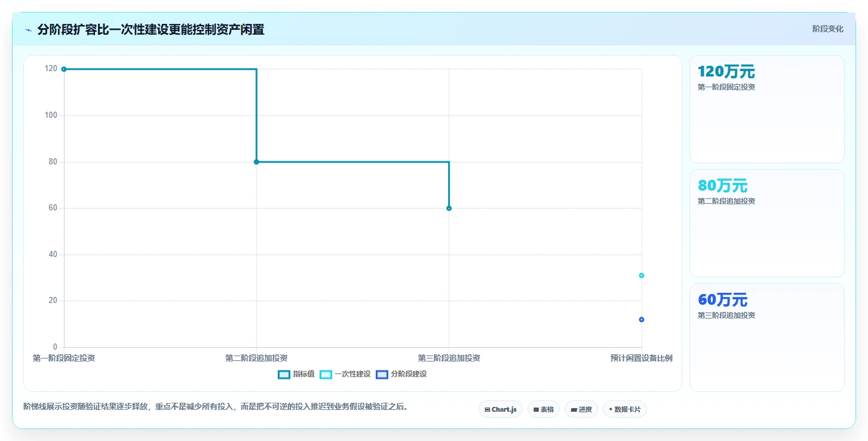The image size is (868, 441).
Task: Click the 80 data point at 第二阶段追加投资
Action: [x=256, y=162]
